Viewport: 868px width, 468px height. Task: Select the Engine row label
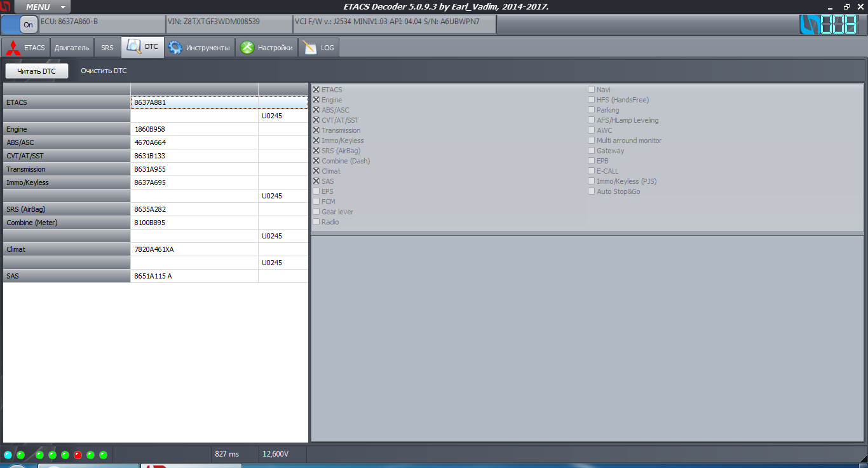pos(67,129)
